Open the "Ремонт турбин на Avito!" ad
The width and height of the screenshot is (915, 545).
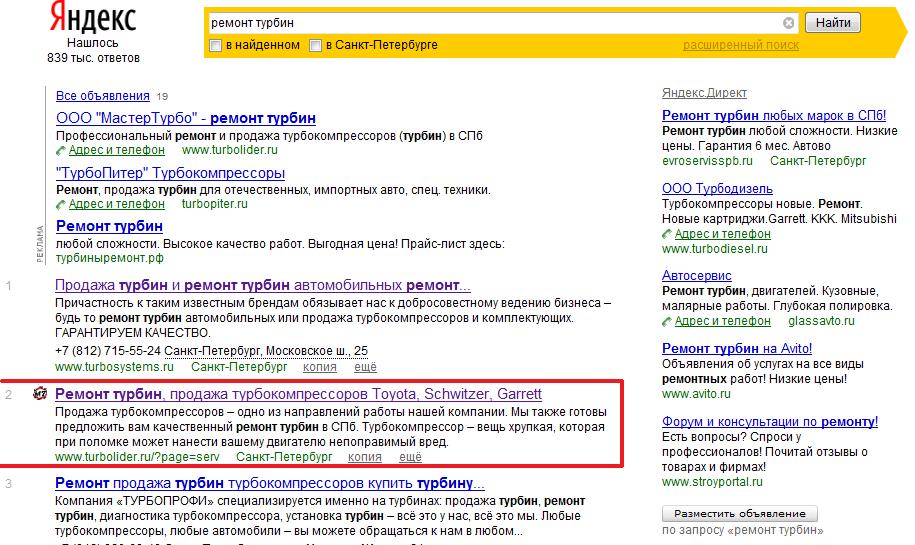coord(737,348)
